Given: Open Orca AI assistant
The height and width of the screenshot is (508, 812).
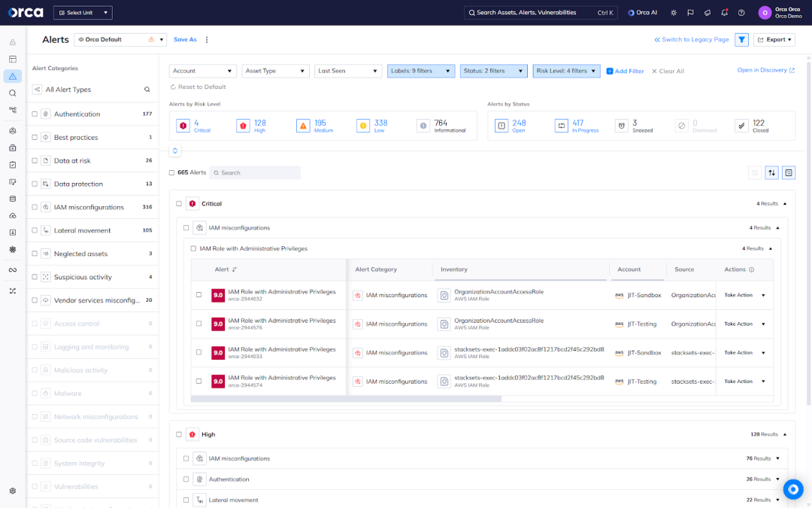Looking at the screenshot, I should point(642,13).
